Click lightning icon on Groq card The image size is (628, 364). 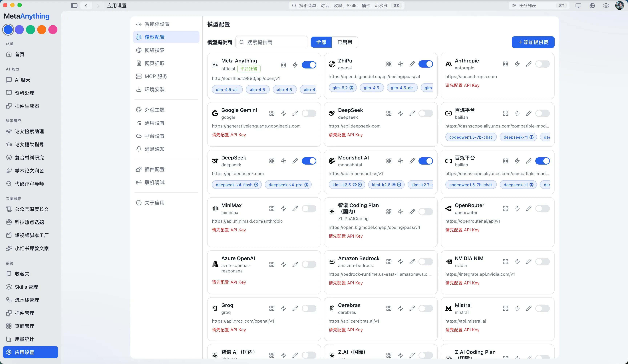coord(283,308)
